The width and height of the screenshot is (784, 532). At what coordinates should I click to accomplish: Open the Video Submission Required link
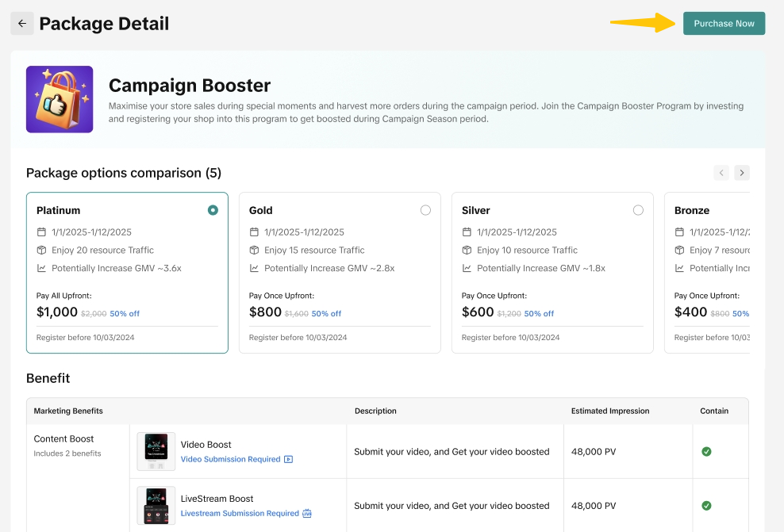click(x=230, y=459)
